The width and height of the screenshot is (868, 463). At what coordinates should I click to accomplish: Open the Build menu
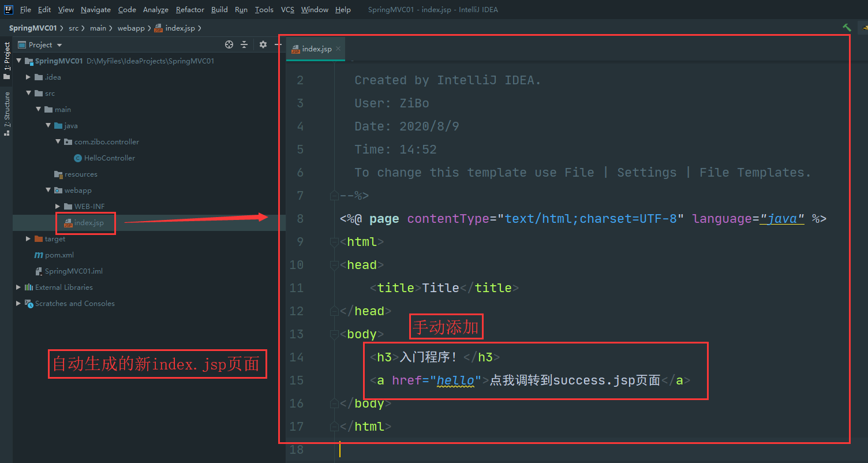pyautogui.click(x=219, y=10)
